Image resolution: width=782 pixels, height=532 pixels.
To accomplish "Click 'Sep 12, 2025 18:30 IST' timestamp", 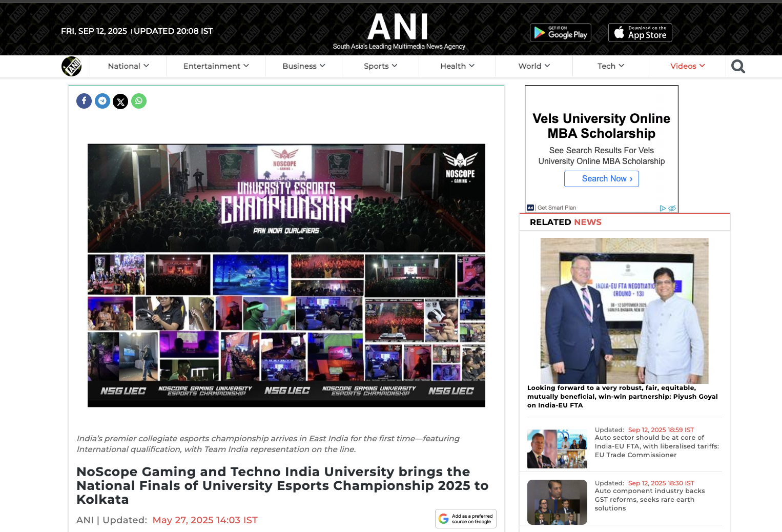I will 661,483.
